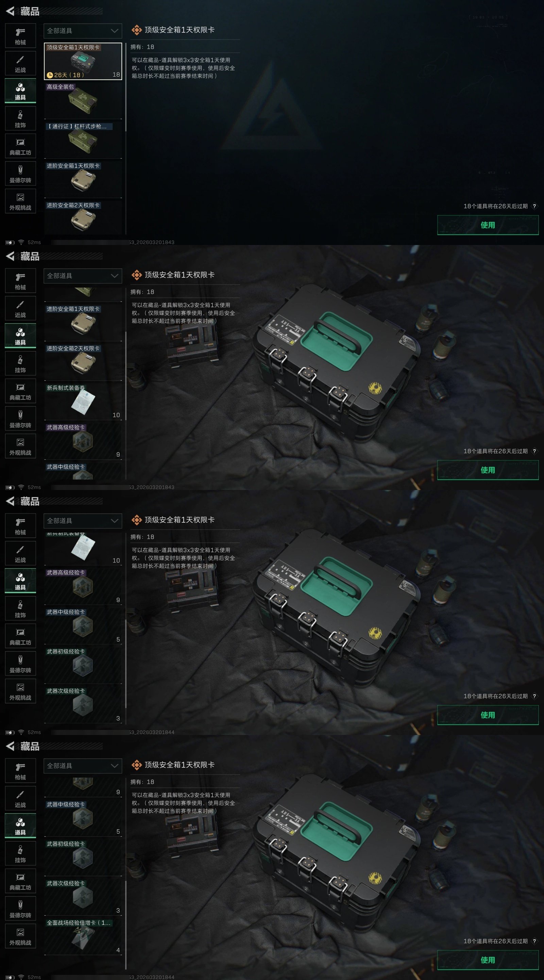Open 近战 category in screen listing 高级全装包

[x=20, y=64]
